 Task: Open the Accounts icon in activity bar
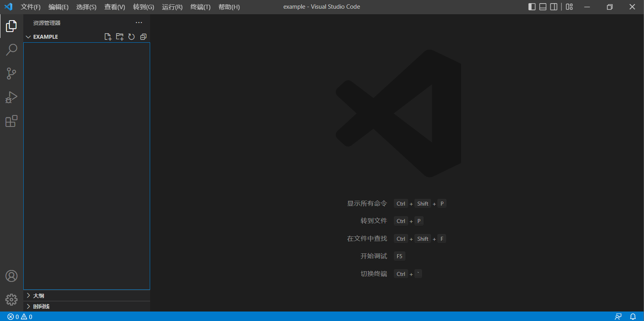pos(11,276)
